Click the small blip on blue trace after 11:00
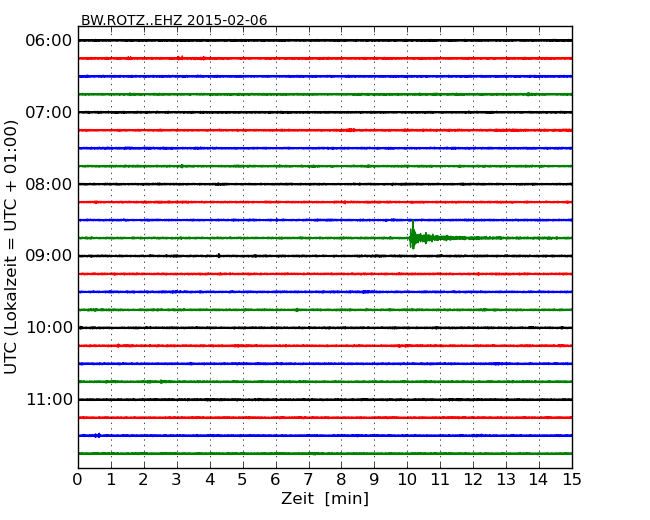Image resolution: width=650 pixels, height=520 pixels. tap(97, 435)
